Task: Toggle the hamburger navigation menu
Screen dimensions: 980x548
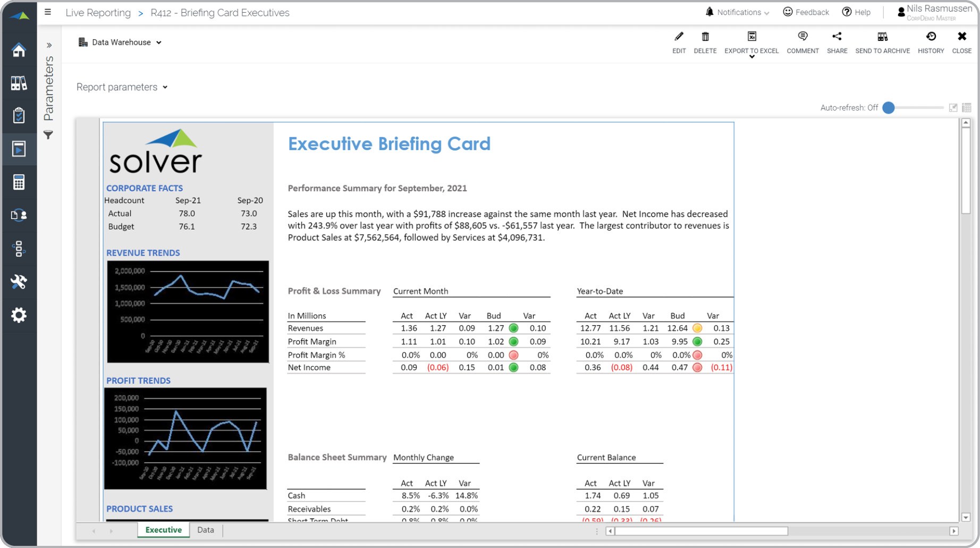Action: click(48, 12)
